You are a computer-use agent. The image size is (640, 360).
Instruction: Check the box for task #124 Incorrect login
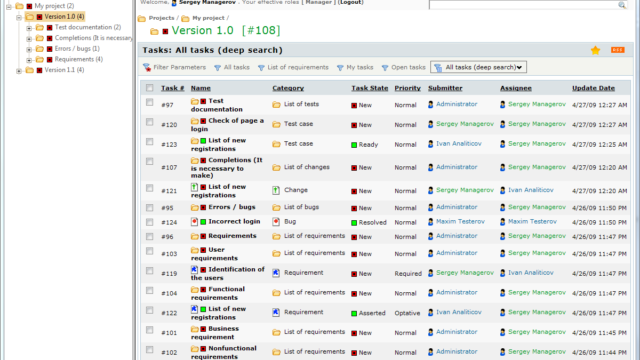[x=150, y=222]
